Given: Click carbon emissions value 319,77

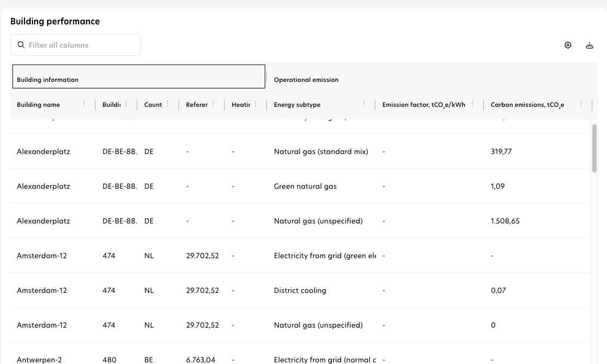Looking at the screenshot, I should pos(501,151).
